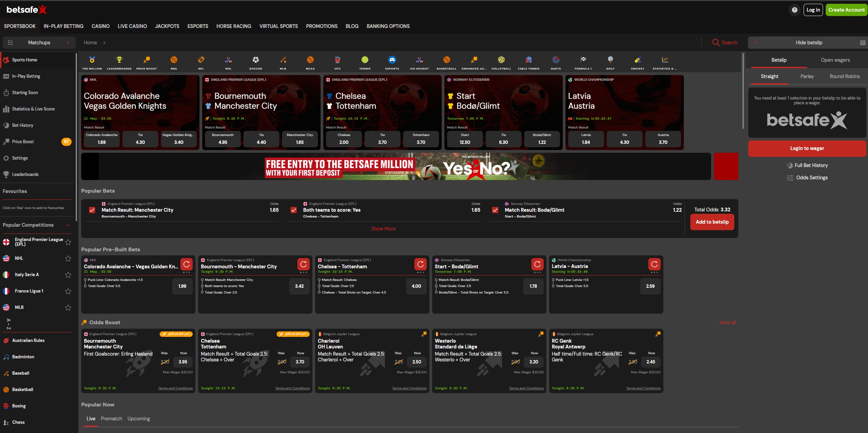Open Price Boost in left sidebar
The width and height of the screenshot is (868, 433).
pos(37,142)
